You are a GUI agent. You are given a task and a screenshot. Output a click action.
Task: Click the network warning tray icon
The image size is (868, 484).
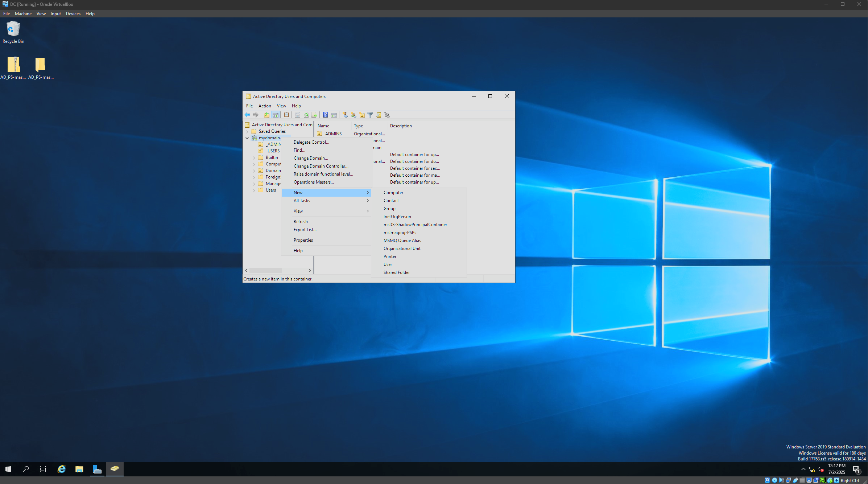click(812, 469)
